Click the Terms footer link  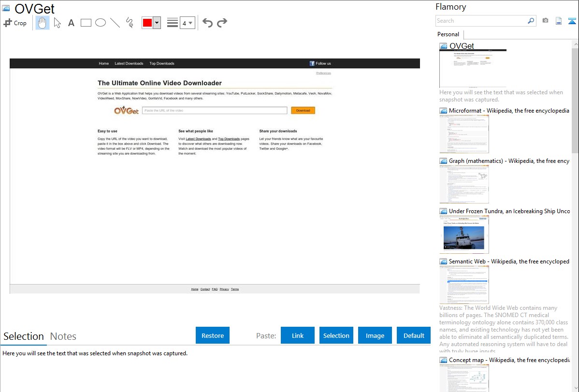coord(235,290)
